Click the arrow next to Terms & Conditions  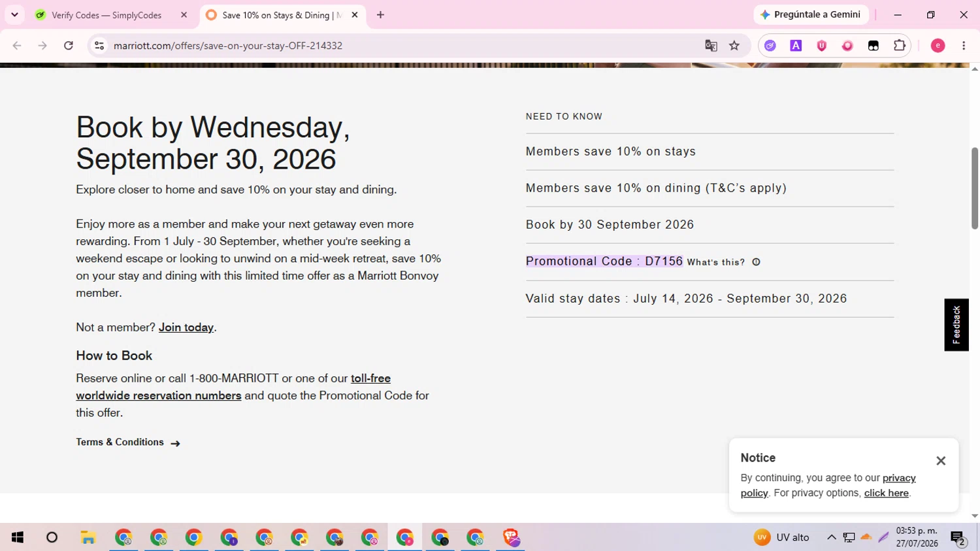click(x=175, y=443)
